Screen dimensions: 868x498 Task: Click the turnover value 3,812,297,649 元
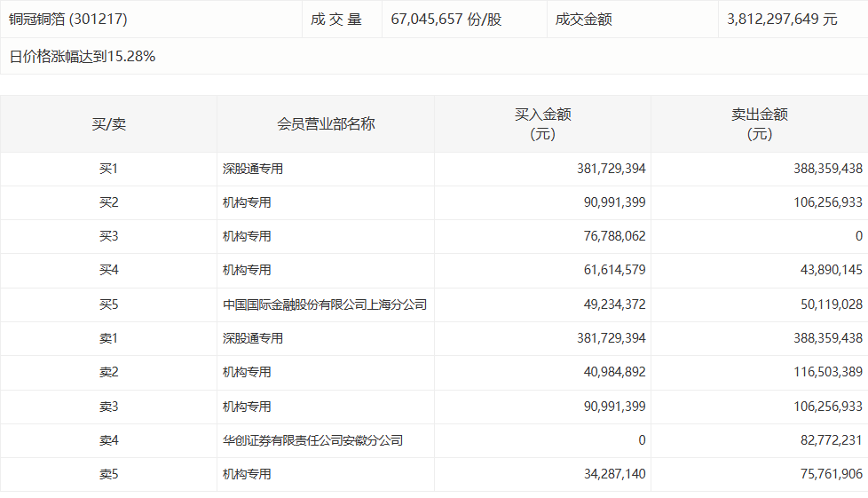pos(781,19)
